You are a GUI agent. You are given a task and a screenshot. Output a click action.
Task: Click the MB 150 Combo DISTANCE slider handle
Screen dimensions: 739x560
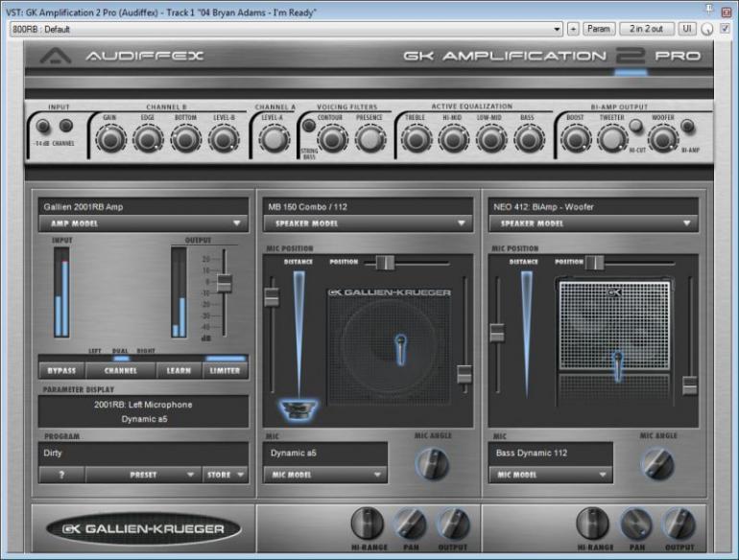272,296
